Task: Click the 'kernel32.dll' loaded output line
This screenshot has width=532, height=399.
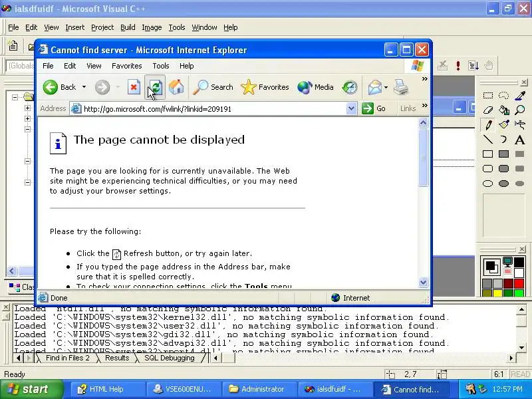Action: point(231,317)
